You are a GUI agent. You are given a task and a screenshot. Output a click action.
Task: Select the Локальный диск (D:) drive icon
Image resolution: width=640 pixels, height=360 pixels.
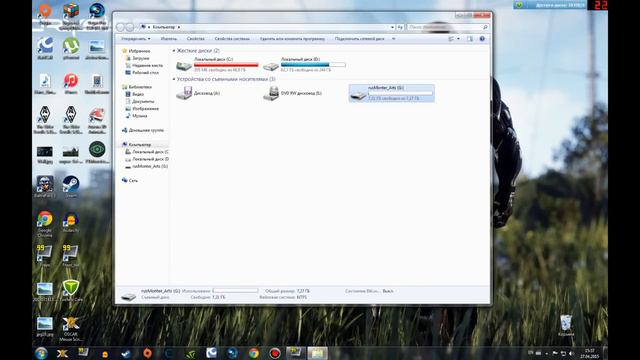[271, 65]
